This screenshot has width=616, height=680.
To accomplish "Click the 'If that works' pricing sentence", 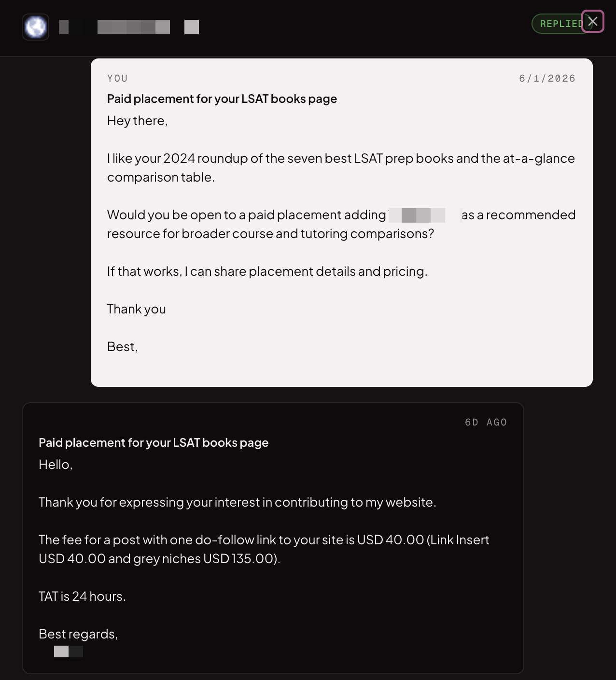I will point(267,271).
